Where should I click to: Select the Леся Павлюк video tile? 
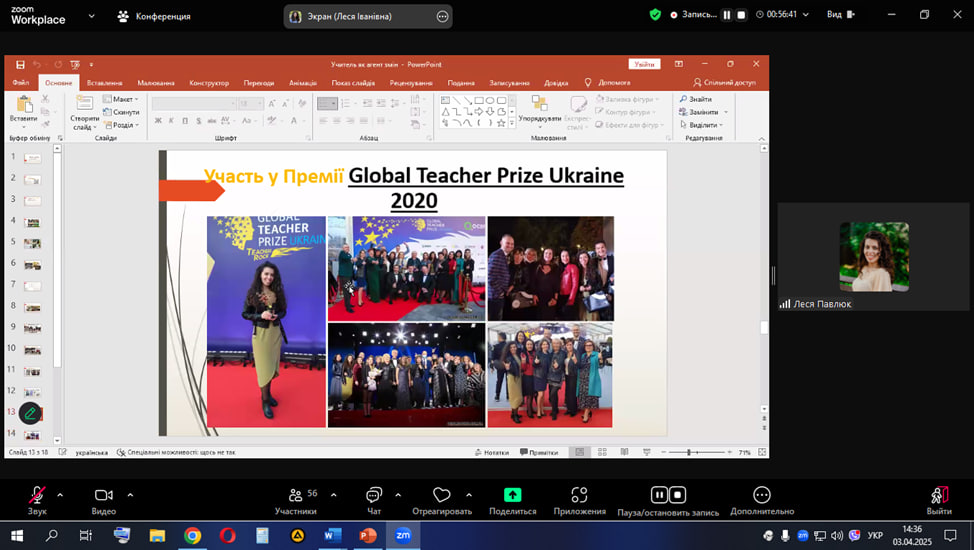(x=873, y=258)
